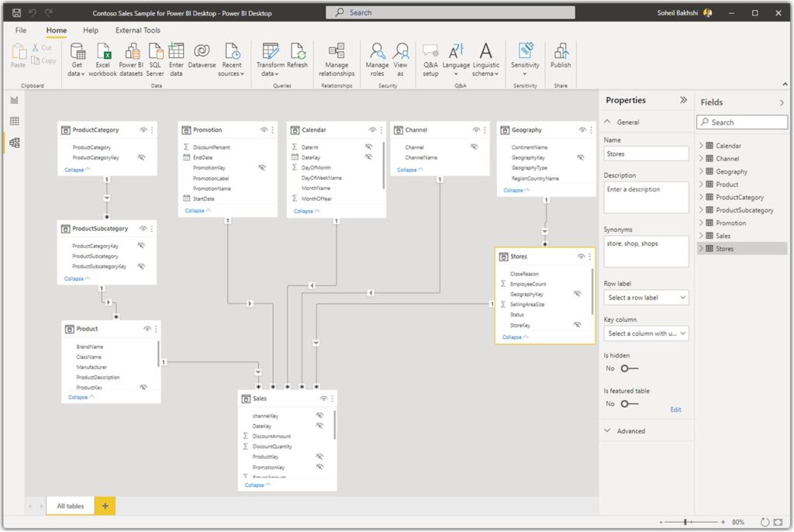Open the Help tab
The image size is (794, 532).
[x=91, y=30]
